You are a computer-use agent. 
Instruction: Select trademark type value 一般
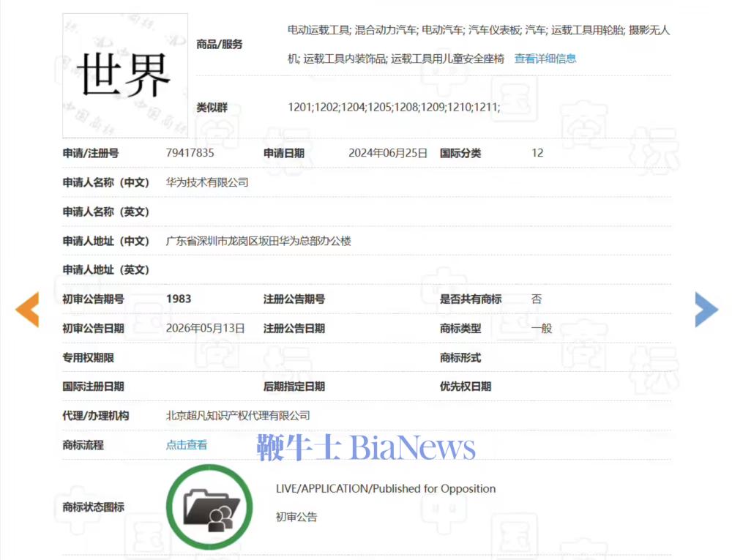click(542, 329)
